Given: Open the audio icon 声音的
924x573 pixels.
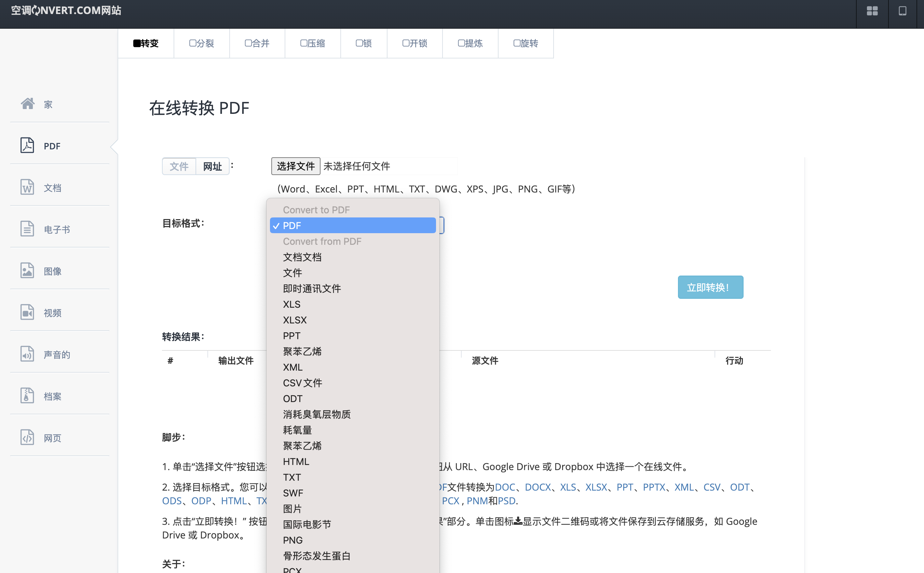Looking at the screenshot, I should [27, 354].
